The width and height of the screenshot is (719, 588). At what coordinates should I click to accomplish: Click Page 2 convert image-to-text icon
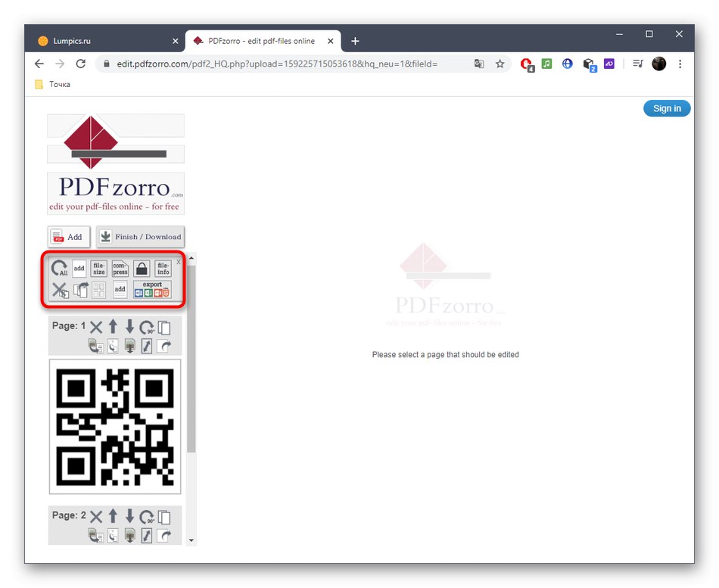[95, 535]
